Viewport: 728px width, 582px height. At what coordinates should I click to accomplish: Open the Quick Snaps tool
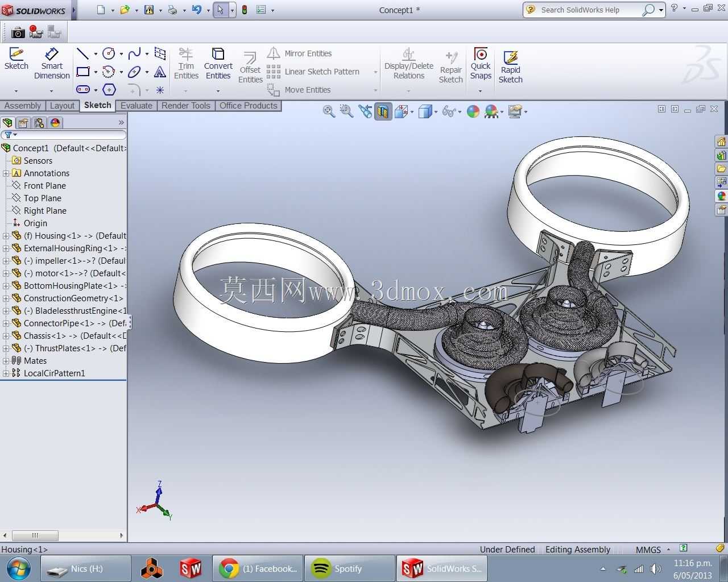[481, 63]
